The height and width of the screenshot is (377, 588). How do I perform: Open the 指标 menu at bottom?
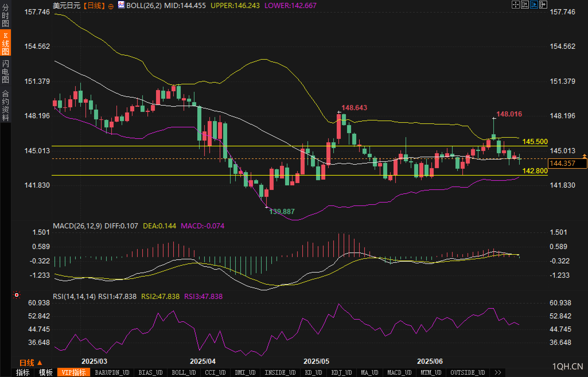[x=23, y=372]
